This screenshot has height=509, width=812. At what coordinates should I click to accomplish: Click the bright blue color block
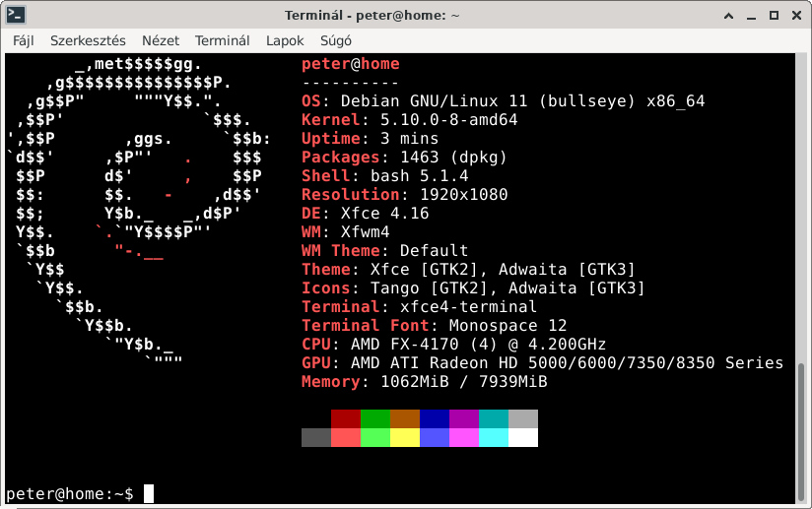click(x=434, y=437)
